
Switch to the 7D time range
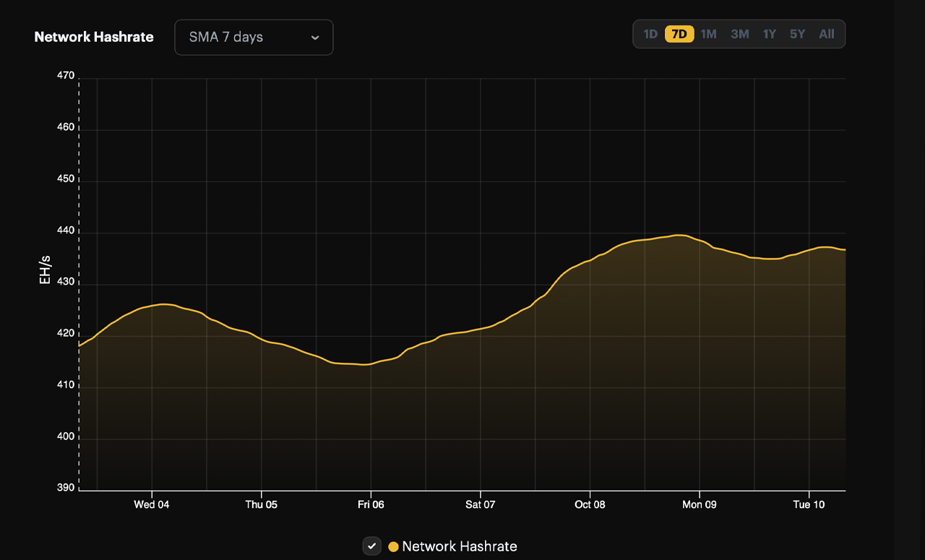pyautogui.click(x=679, y=34)
